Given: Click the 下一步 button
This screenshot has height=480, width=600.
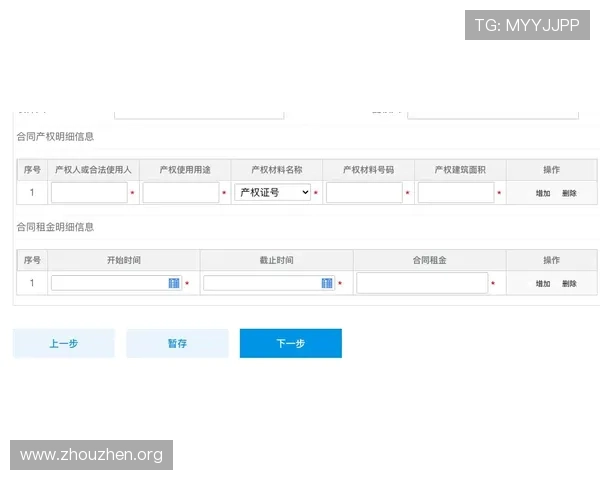Looking at the screenshot, I should pos(291,343).
